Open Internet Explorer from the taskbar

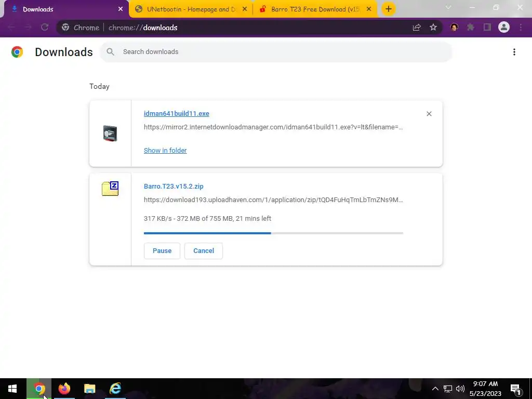pos(115,389)
